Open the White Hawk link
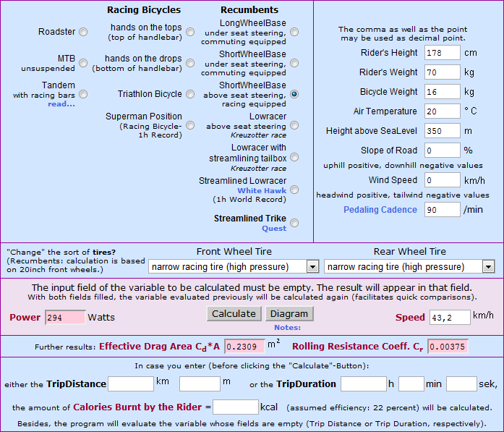The height and width of the screenshot is (432, 504). tap(262, 191)
